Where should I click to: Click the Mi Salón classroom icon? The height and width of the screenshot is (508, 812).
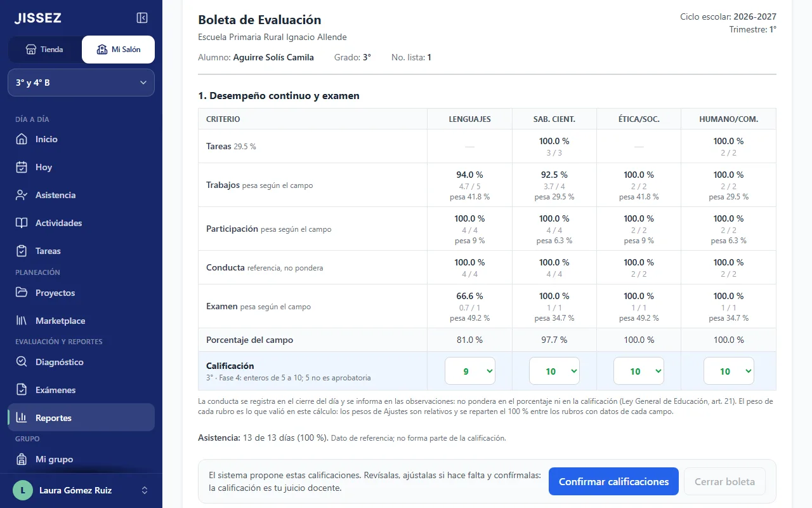pyautogui.click(x=101, y=50)
